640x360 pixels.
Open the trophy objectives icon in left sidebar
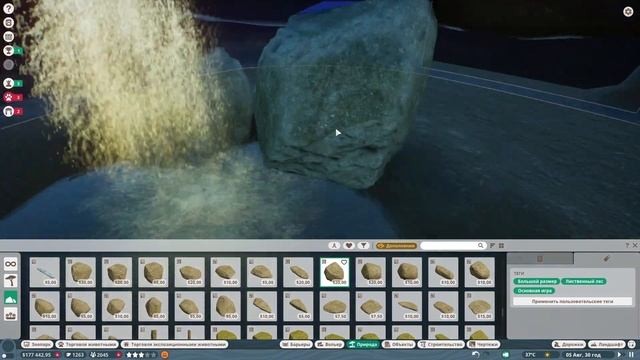tap(9, 51)
